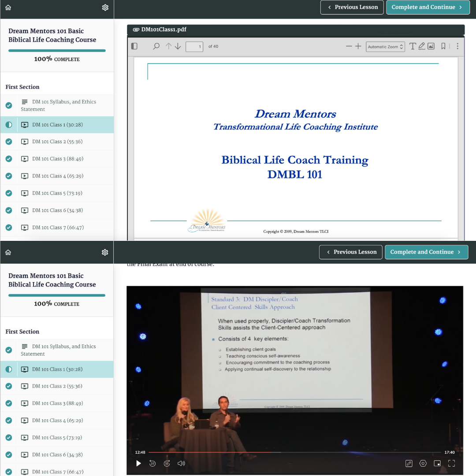Click home icon in the PDF lesson screen
The width and height of the screenshot is (476, 476).
tap(8, 7)
